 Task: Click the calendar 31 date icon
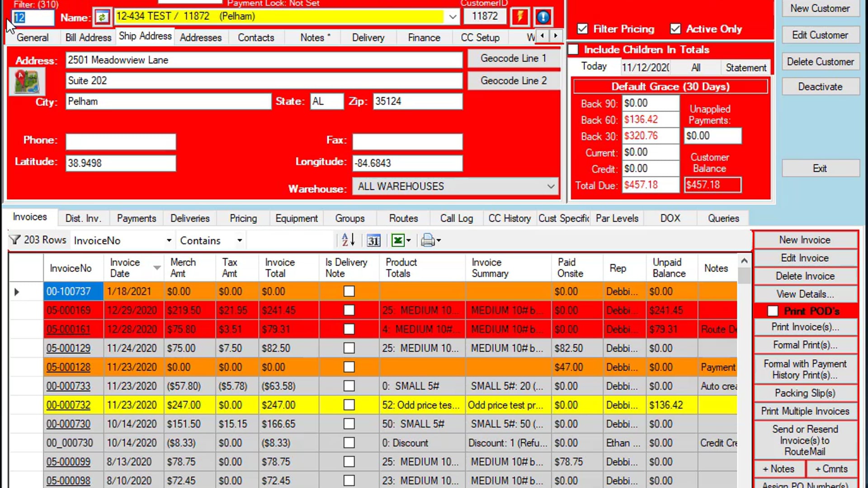pos(373,240)
